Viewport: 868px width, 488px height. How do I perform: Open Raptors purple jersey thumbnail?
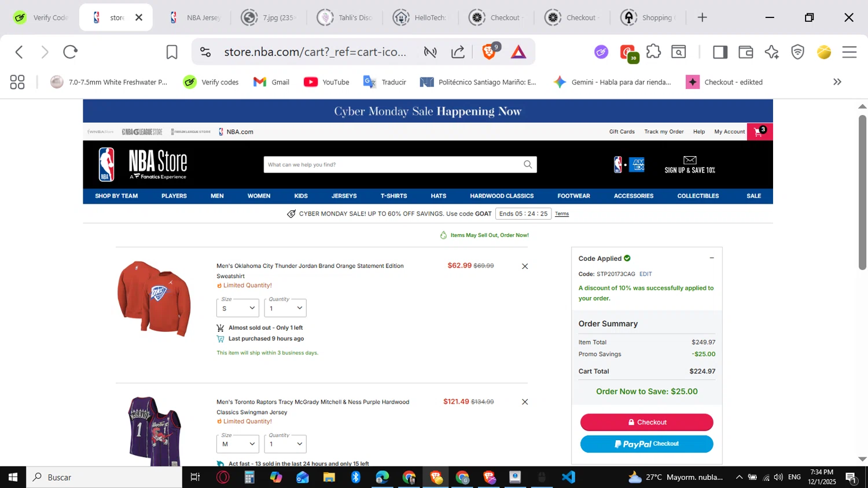(x=155, y=431)
